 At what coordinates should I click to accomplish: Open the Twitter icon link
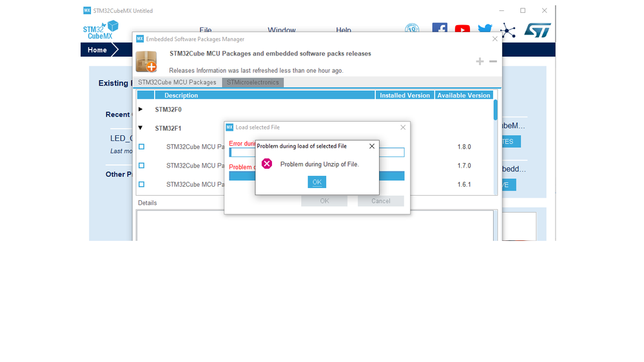[x=485, y=28]
